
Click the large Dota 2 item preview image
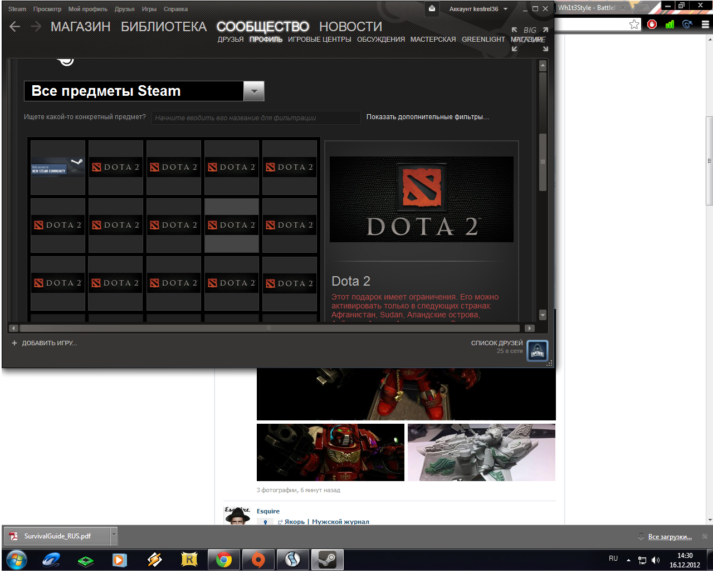[x=422, y=199]
